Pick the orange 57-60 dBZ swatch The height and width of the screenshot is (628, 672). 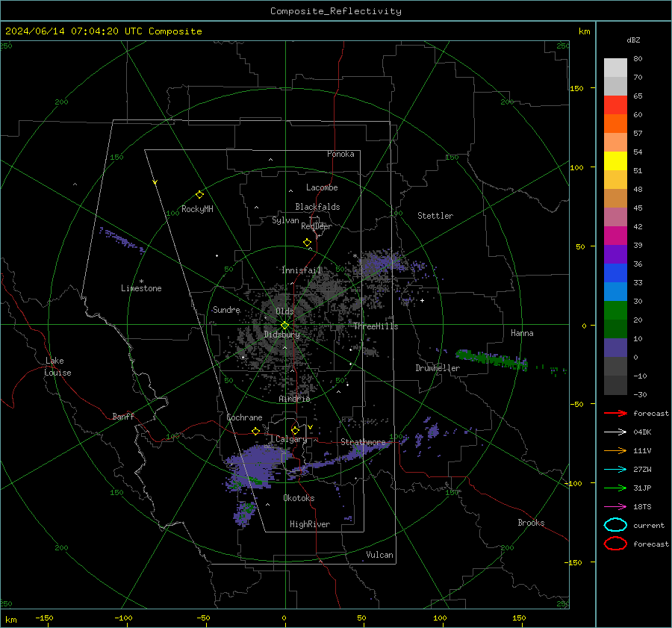[615, 124]
